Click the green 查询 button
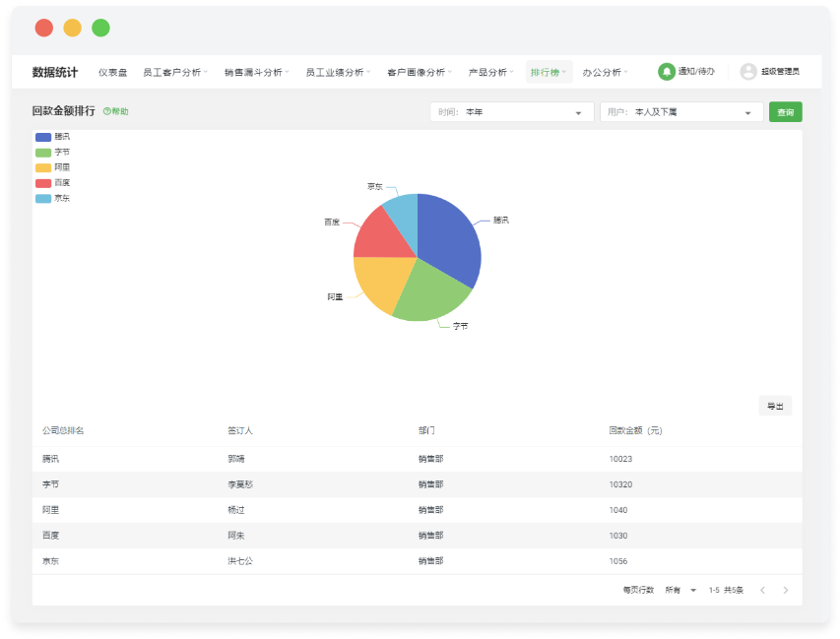Image resolution: width=840 pixels, height=639 pixels. pos(786,112)
